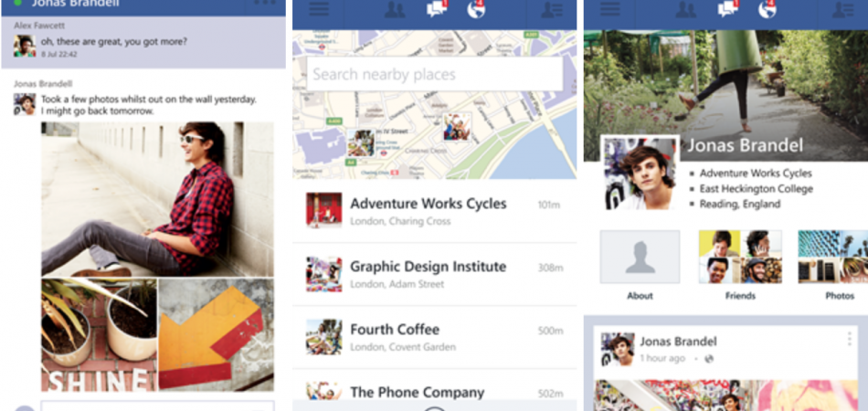The width and height of the screenshot is (868, 411).
Task: Open the messages icon above Jonas's profile cover
Action: [x=728, y=9]
